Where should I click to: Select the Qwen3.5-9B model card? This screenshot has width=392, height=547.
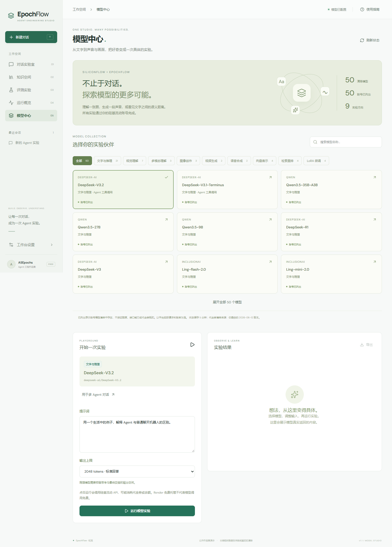[227, 232]
